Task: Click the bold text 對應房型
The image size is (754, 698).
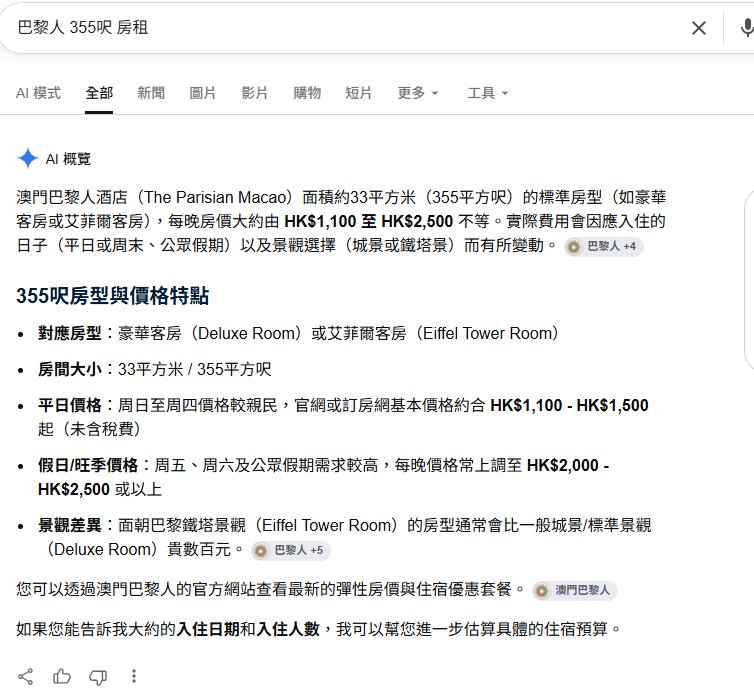Action: [x=70, y=333]
